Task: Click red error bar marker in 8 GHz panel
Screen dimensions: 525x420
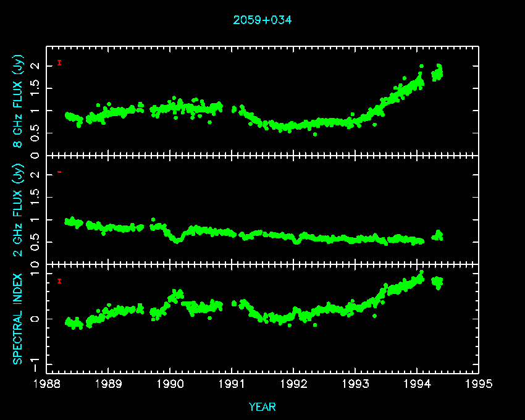Action: [x=59, y=62]
